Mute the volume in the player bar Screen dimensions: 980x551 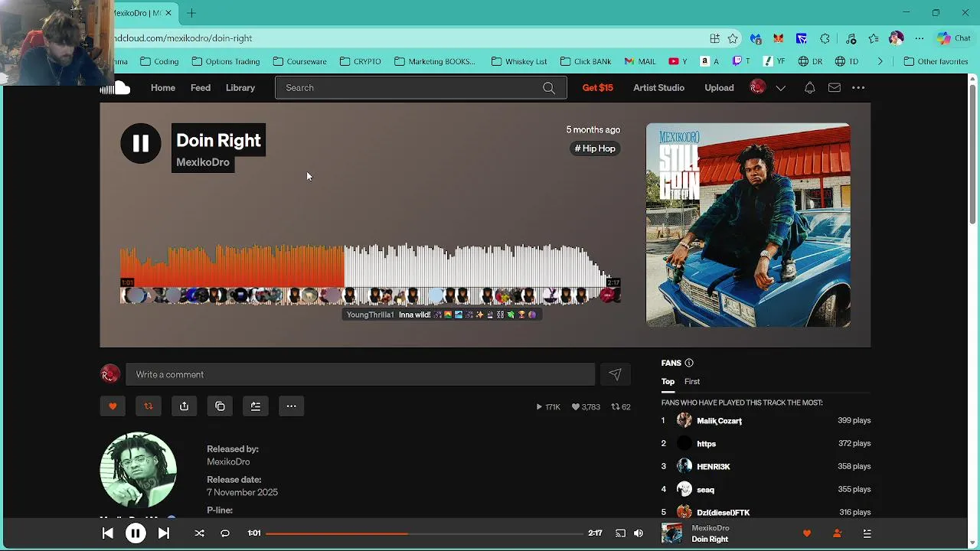[639, 533]
